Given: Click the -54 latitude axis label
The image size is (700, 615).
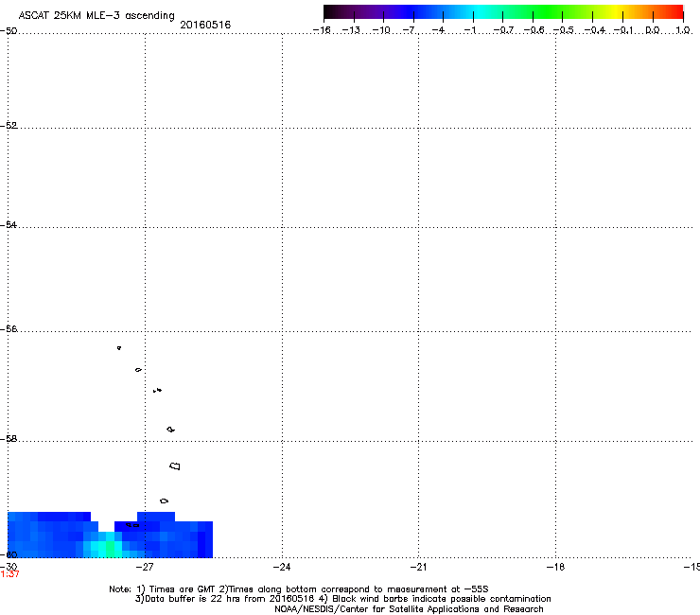Looking at the screenshot, I should pos(9,224).
